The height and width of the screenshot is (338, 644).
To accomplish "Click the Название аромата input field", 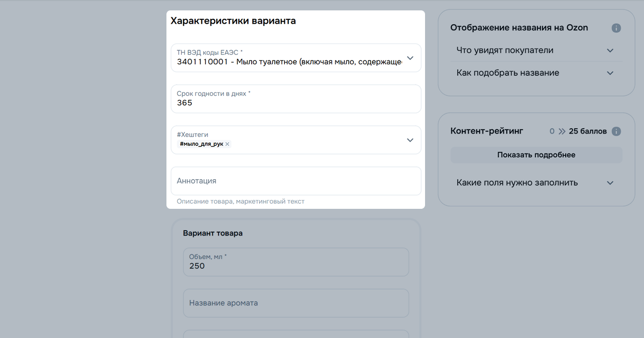I will coord(296,303).
